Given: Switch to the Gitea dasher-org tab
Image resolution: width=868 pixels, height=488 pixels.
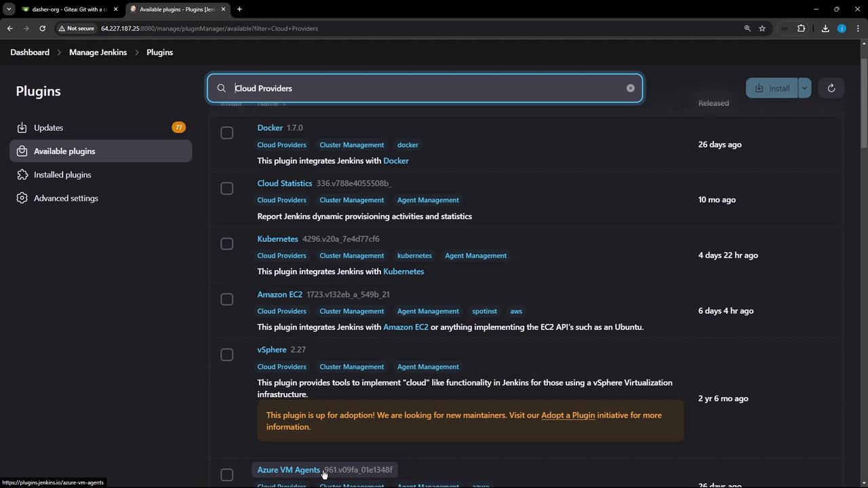Looking at the screenshot, I should pyautogui.click(x=68, y=9).
